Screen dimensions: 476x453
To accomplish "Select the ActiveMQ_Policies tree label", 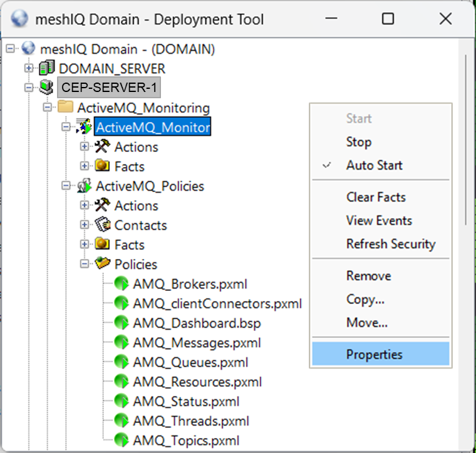I will [150, 186].
